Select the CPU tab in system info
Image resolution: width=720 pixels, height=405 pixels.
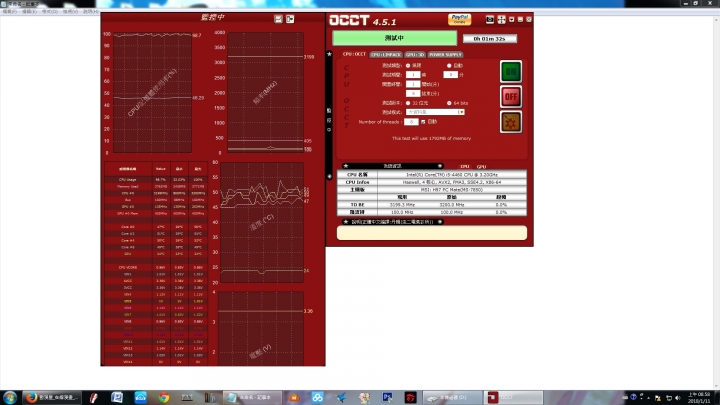click(x=465, y=167)
